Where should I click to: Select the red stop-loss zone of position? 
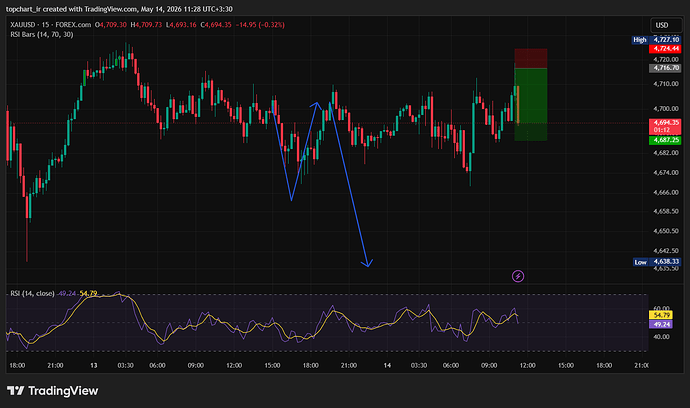tap(531, 59)
